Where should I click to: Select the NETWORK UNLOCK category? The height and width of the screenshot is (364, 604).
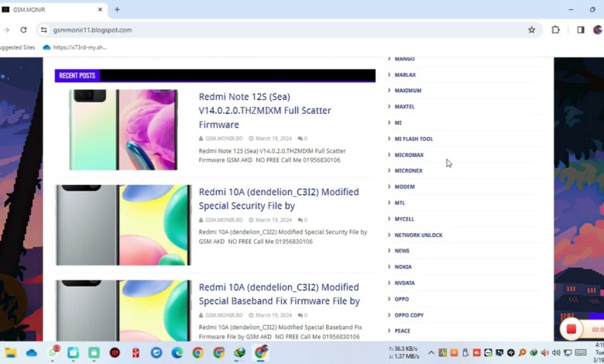click(418, 235)
